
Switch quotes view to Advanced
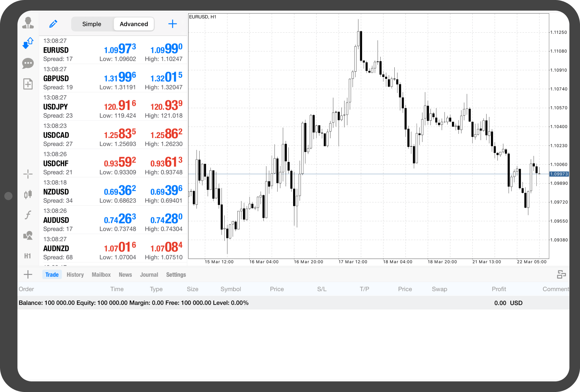coord(134,24)
